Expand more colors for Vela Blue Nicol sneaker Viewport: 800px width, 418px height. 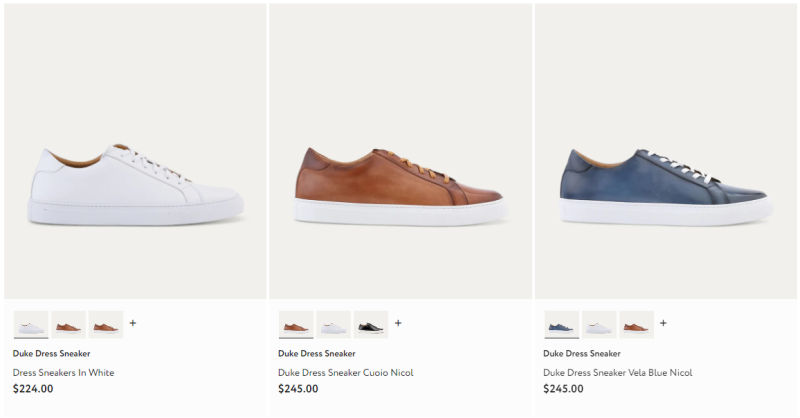point(663,323)
